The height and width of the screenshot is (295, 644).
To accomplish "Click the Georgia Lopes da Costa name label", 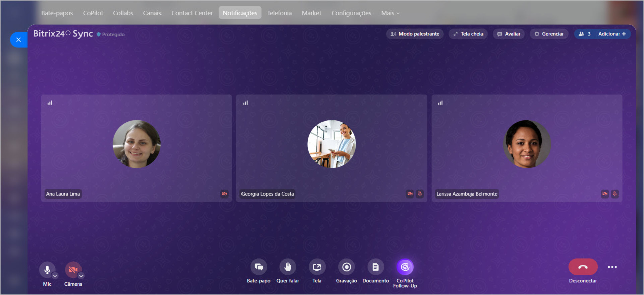I will [268, 194].
